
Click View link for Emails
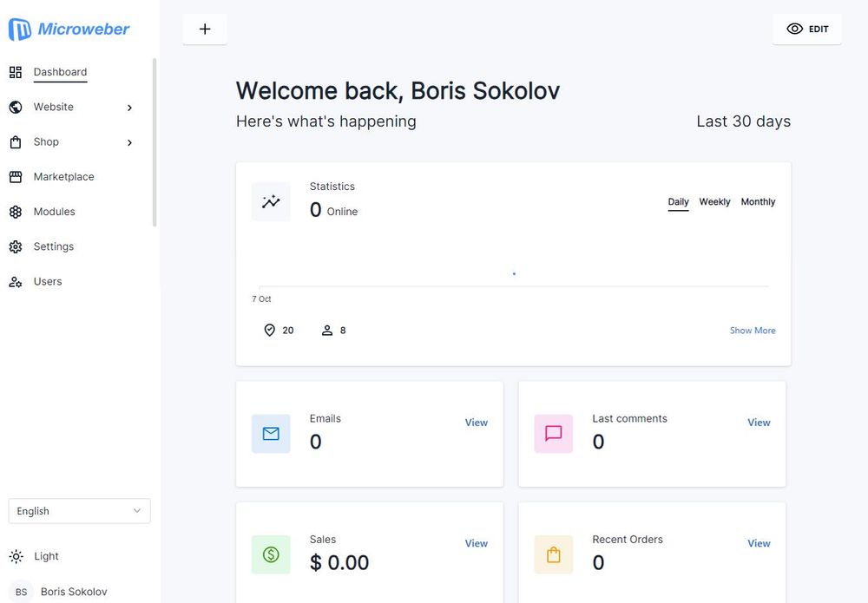[476, 423]
